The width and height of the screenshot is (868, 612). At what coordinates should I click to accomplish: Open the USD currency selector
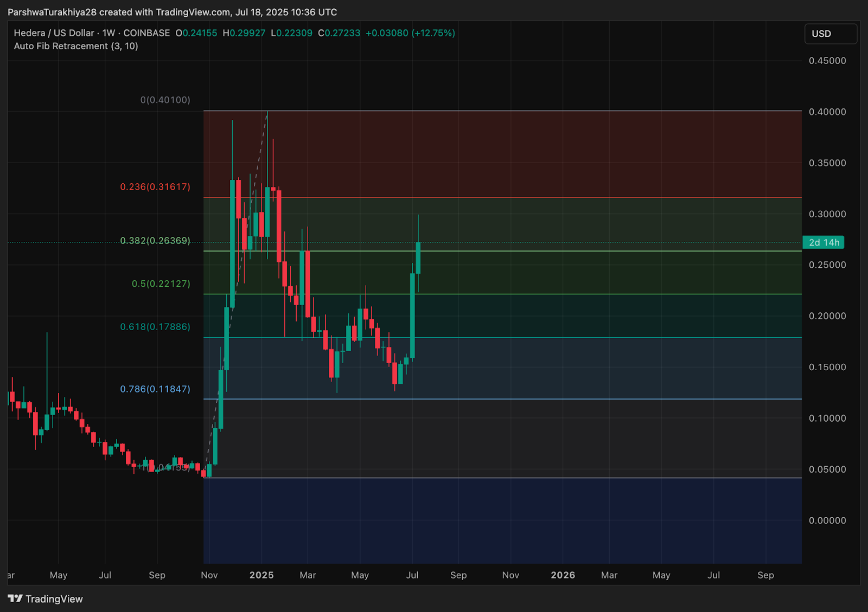831,34
